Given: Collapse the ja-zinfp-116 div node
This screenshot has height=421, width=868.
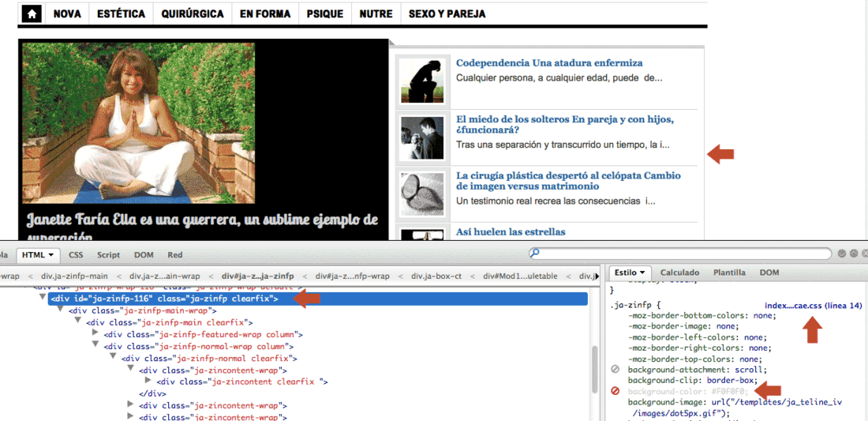Looking at the screenshot, I should pyautogui.click(x=43, y=299).
